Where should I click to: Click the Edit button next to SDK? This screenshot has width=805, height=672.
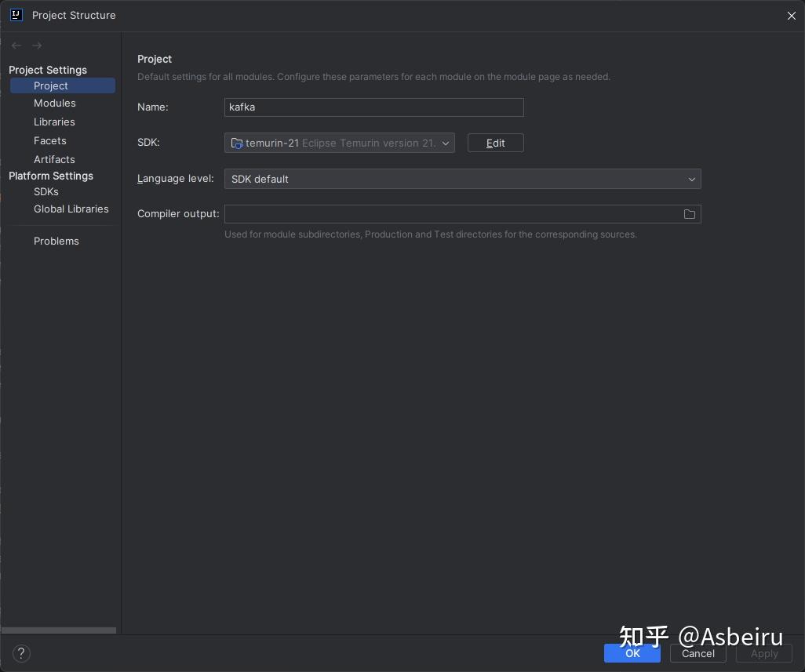coord(495,143)
